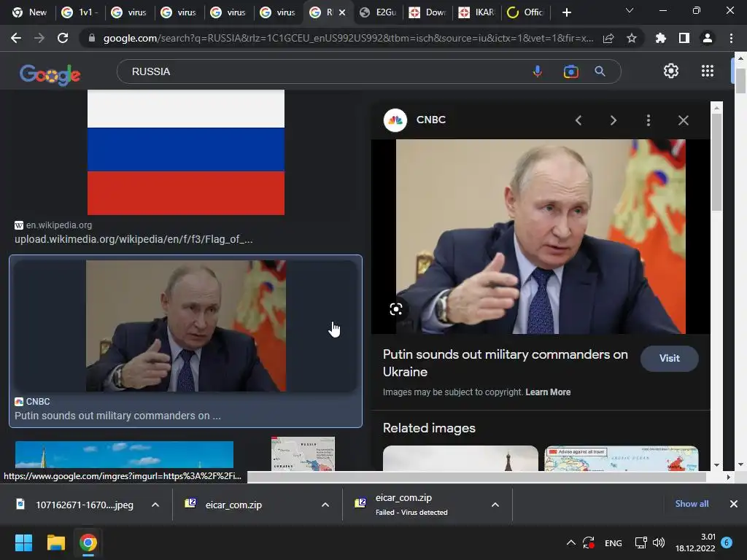Screen dimensions: 747x560
Task: Switch to the IKAR tab
Action: pyautogui.click(x=477, y=12)
